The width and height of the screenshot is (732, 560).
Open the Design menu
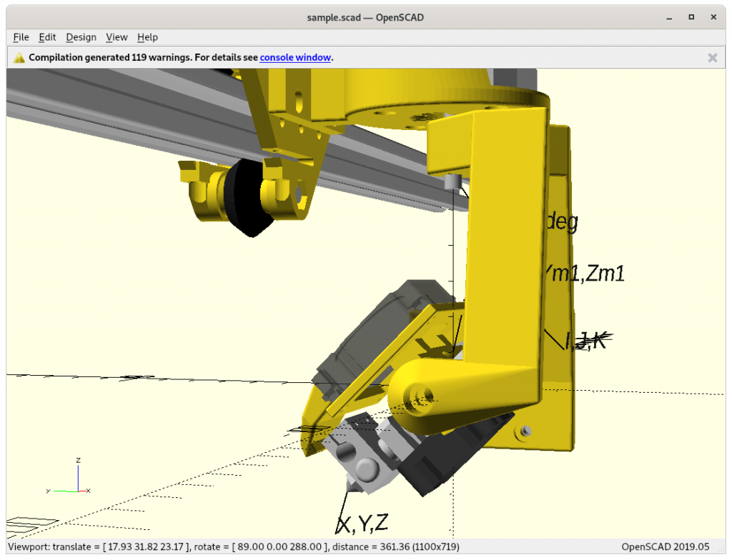[81, 37]
